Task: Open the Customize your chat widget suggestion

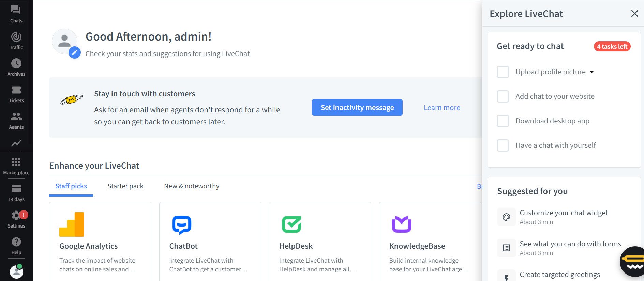Action: tap(564, 217)
